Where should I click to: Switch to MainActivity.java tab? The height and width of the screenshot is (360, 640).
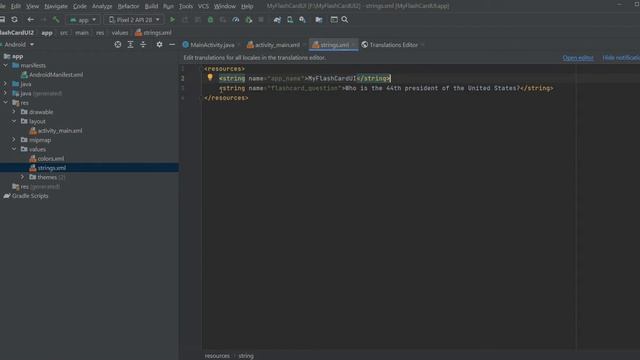pyautogui.click(x=209, y=45)
